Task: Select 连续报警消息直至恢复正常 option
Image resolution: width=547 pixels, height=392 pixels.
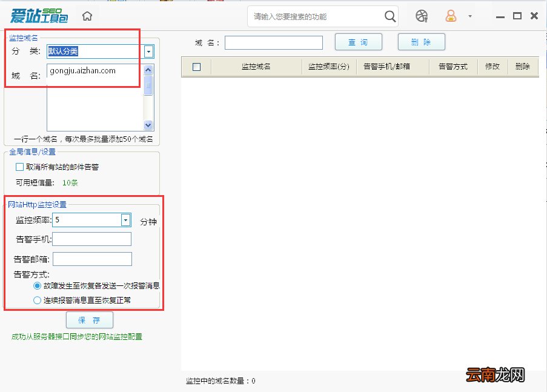Action: [37, 300]
